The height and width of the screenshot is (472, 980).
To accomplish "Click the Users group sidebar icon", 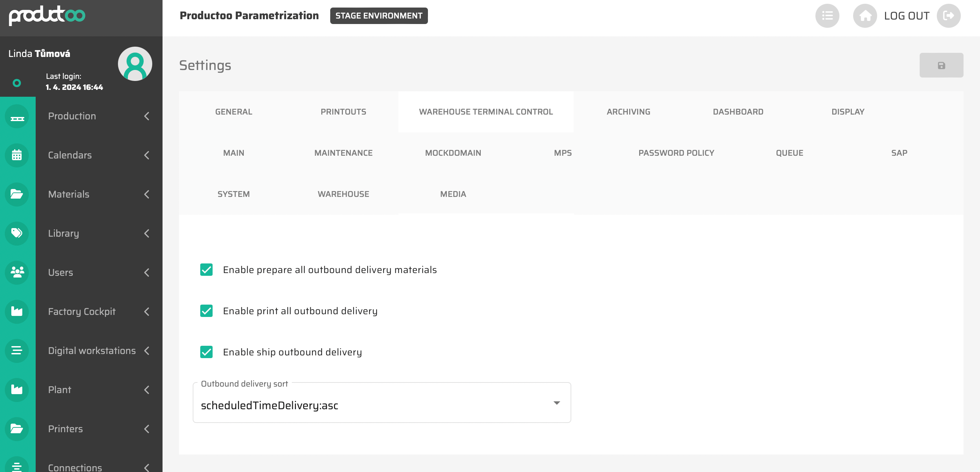I will [x=17, y=272].
